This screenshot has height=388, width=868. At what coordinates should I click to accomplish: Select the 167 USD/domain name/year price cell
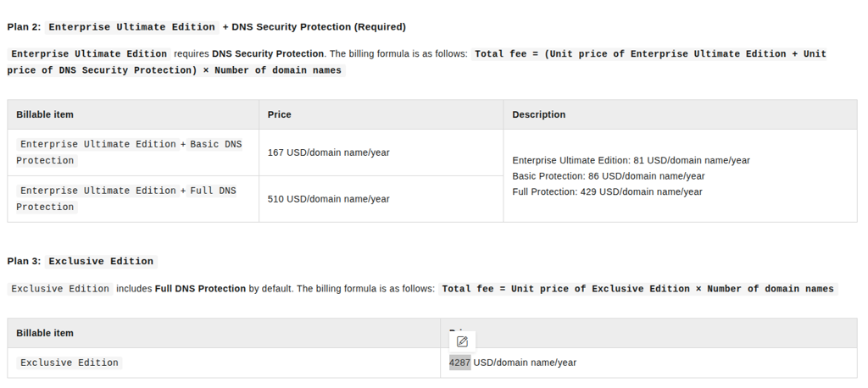pos(328,152)
